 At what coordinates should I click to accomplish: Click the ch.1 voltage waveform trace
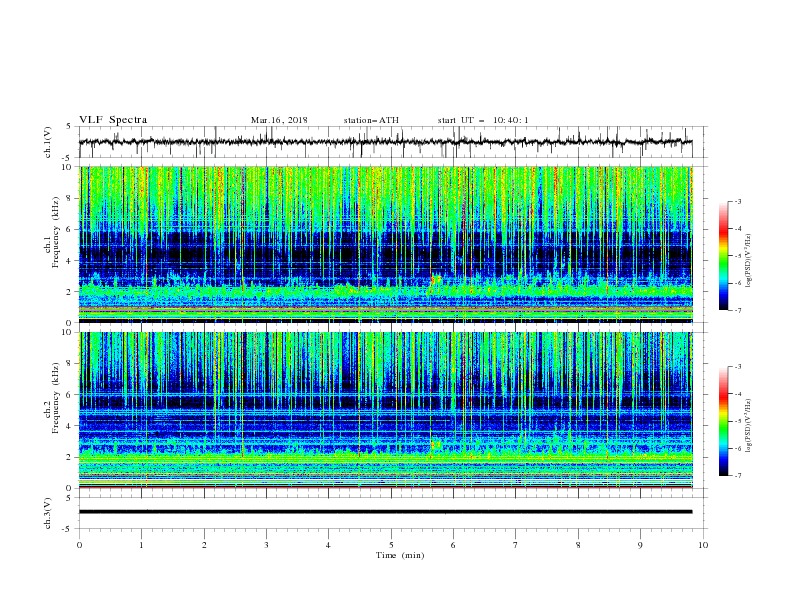385,142
